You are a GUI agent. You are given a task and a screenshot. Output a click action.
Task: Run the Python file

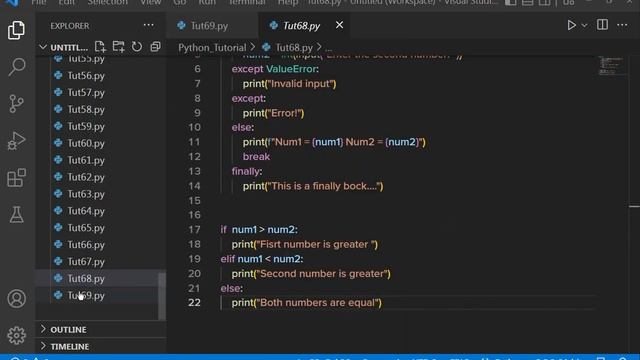point(571,25)
